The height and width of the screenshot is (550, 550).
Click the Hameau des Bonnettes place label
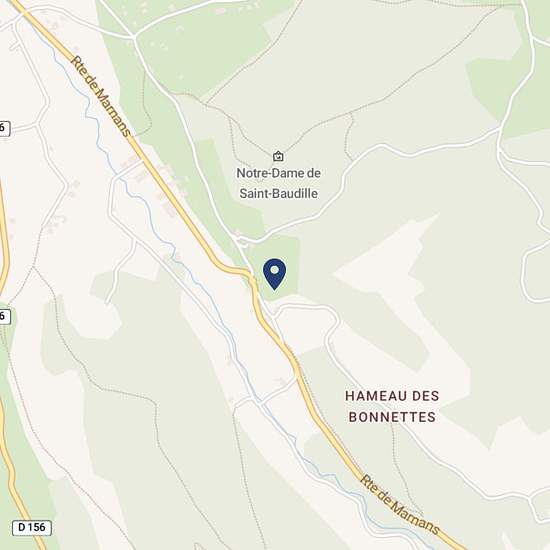click(x=392, y=406)
